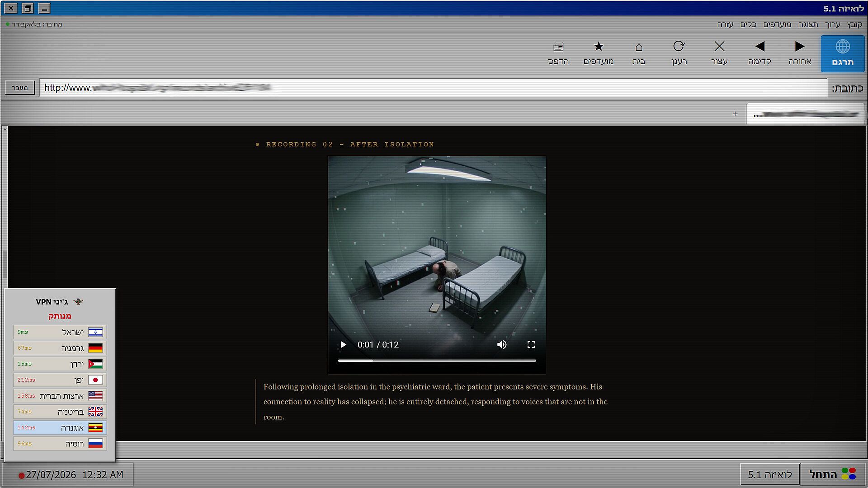Open a new tab with plus

[735, 114]
